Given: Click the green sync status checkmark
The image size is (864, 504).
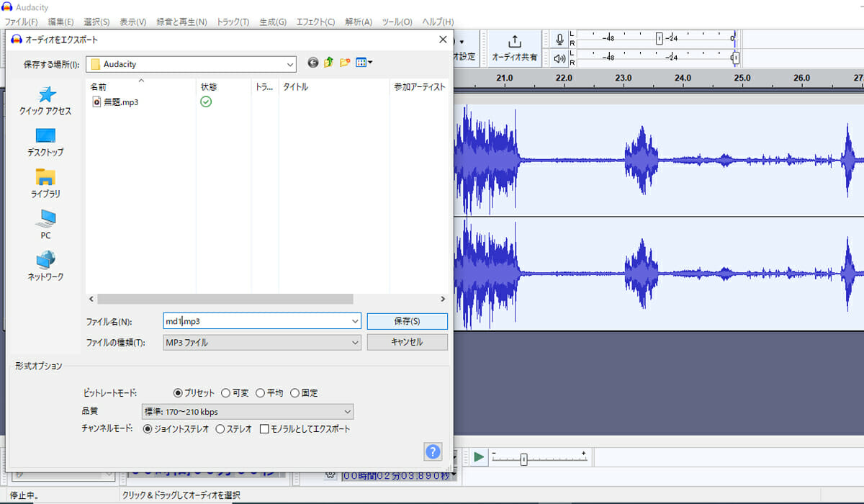Looking at the screenshot, I should click(x=206, y=102).
